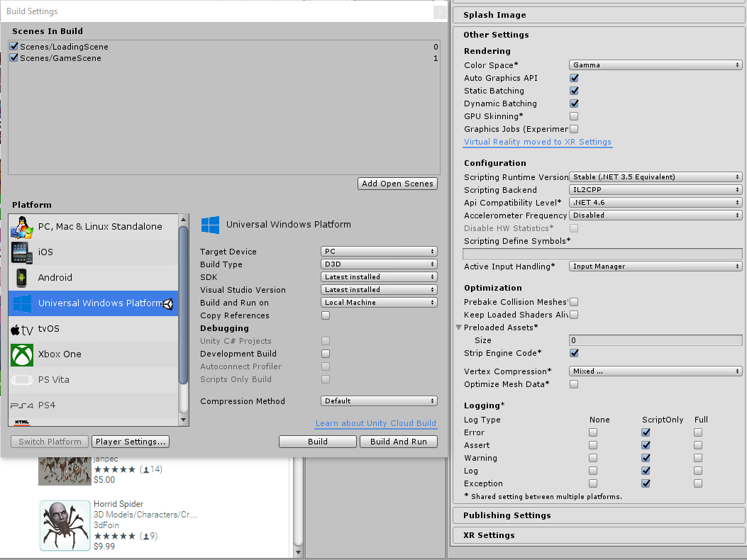The width and height of the screenshot is (747, 560).
Task: Click Unity logo beside Universal Windows Platform
Action: tap(168, 304)
